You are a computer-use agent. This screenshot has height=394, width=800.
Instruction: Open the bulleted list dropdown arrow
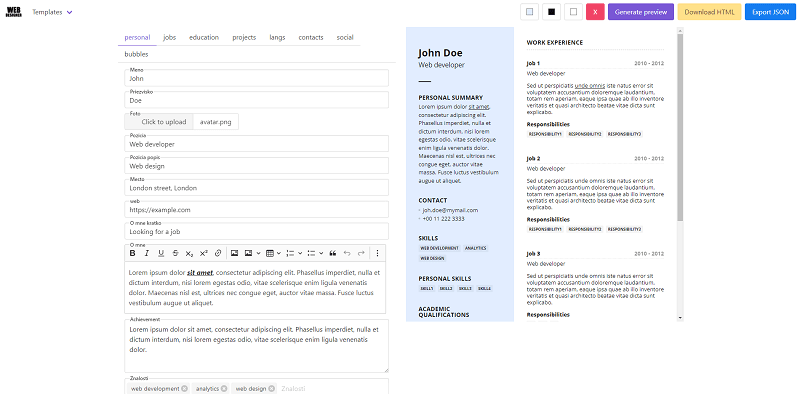pos(321,253)
